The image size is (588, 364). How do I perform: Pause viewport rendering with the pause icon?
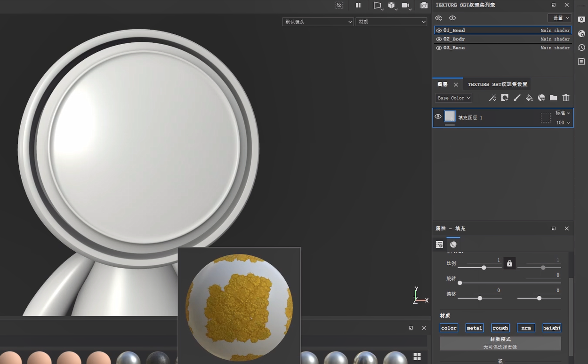click(x=358, y=5)
